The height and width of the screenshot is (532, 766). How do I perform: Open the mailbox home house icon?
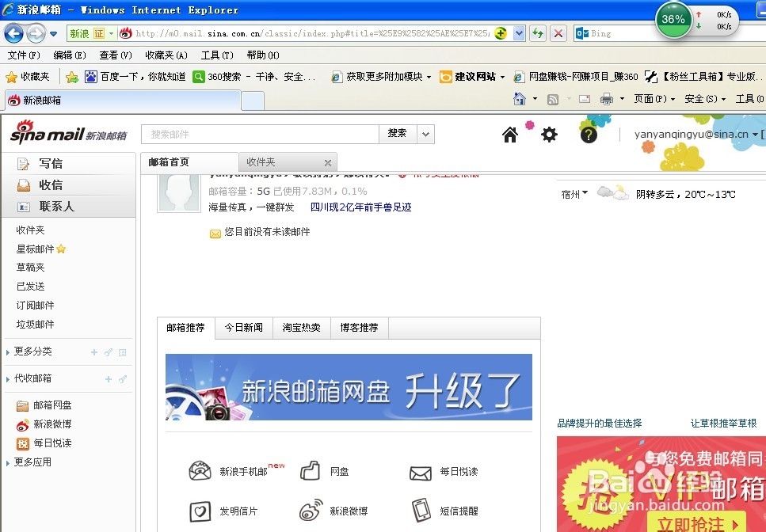(510, 135)
